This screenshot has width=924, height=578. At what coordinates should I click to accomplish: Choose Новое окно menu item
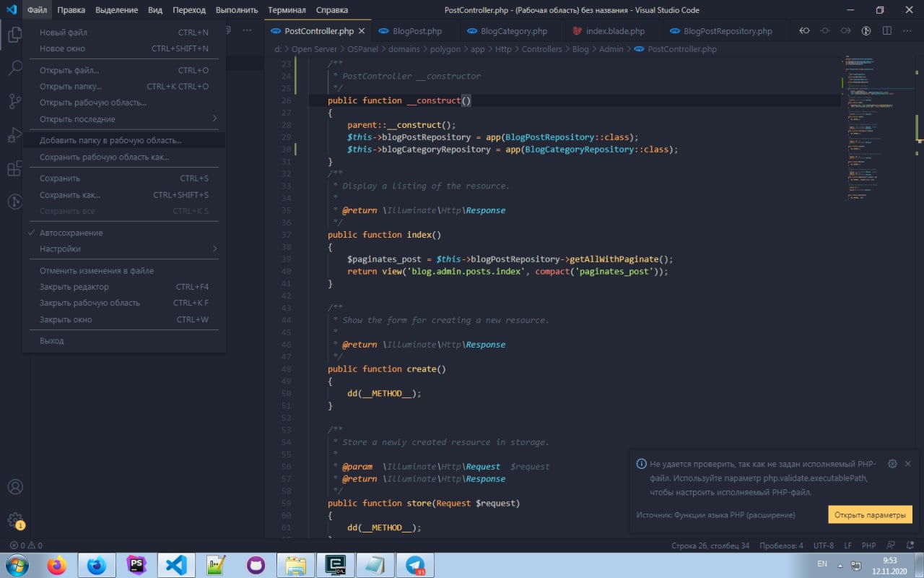pos(124,48)
